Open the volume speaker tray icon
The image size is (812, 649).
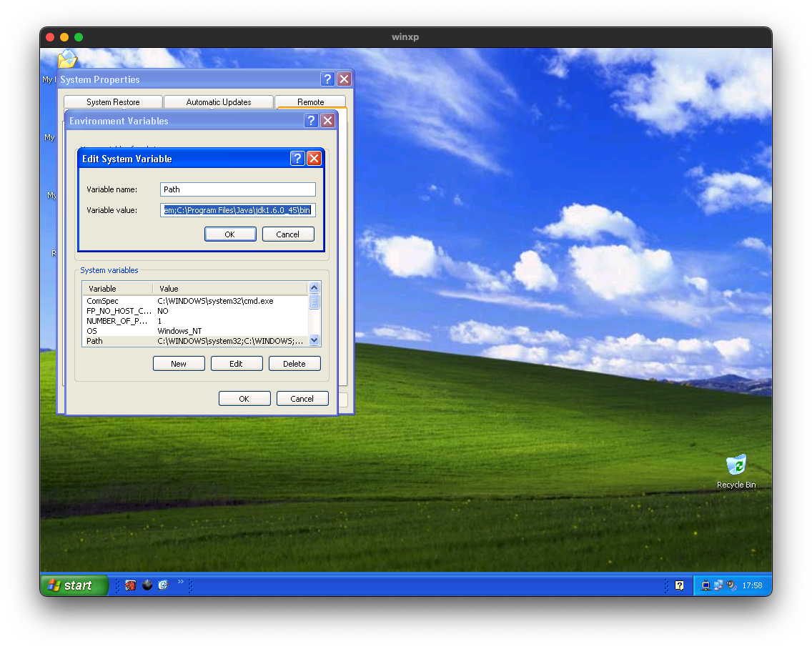tap(731, 586)
